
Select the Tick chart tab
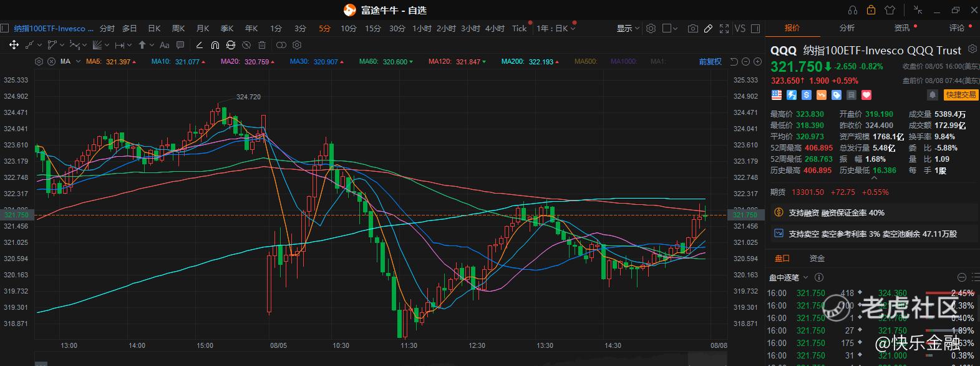(520, 28)
